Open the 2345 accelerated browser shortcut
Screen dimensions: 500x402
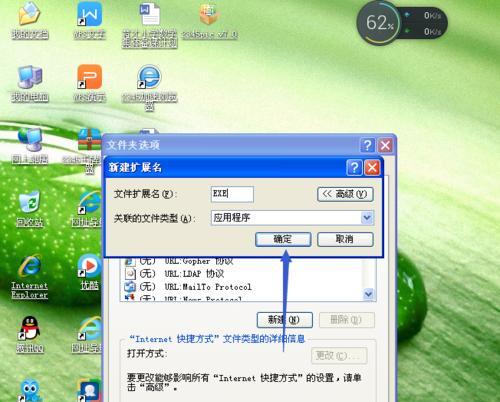(150, 87)
